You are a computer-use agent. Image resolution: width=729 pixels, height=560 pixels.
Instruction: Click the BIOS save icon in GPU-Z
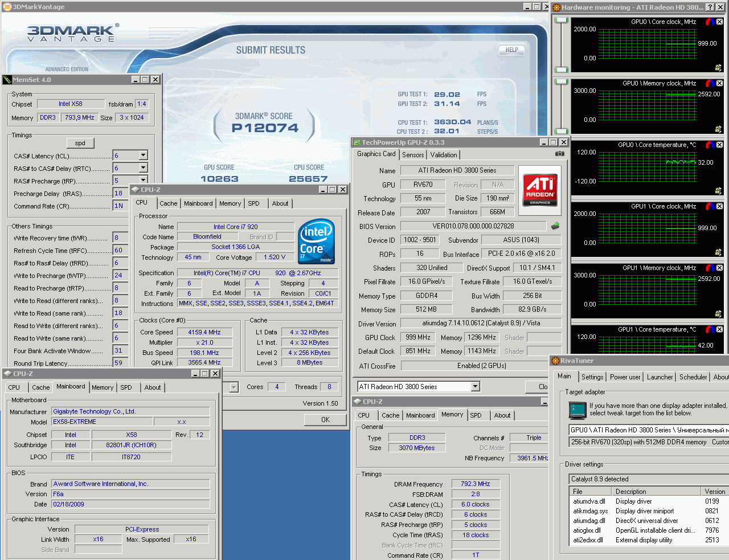point(555,226)
